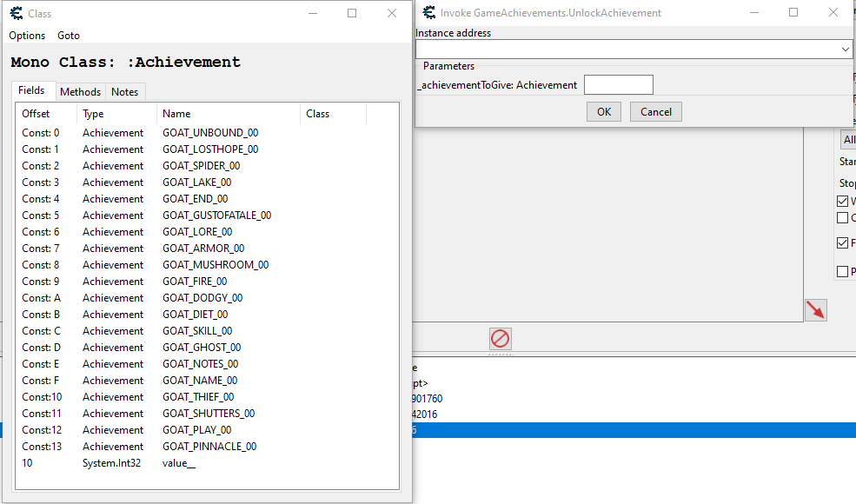Click the _achievementToGive parameter input field
Screen dimensions: 856x504
pos(618,85)
